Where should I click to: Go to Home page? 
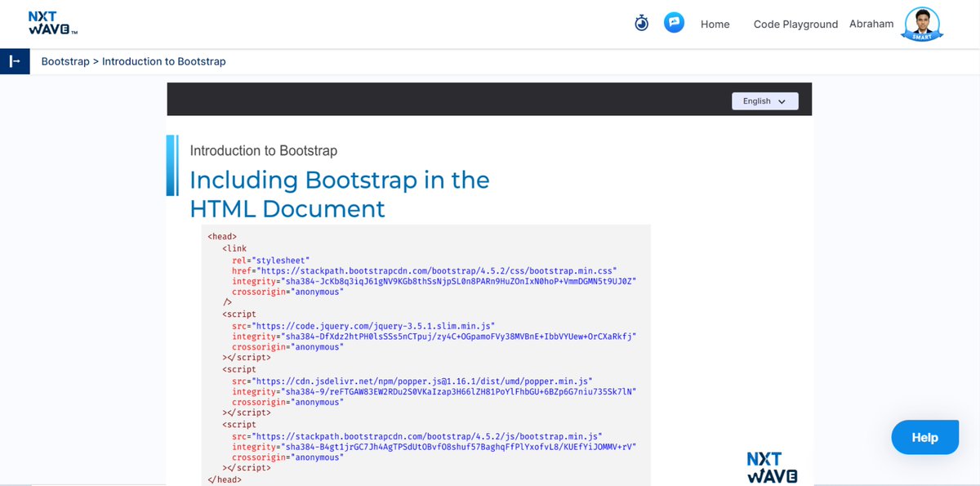[x=715, y=25]
